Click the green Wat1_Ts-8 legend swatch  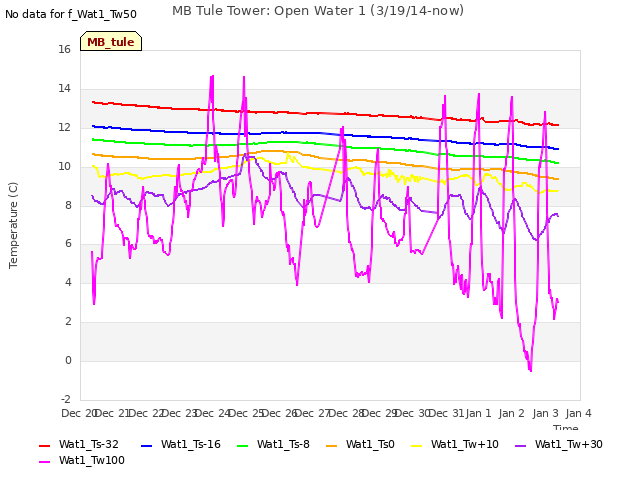pos(242,445)
